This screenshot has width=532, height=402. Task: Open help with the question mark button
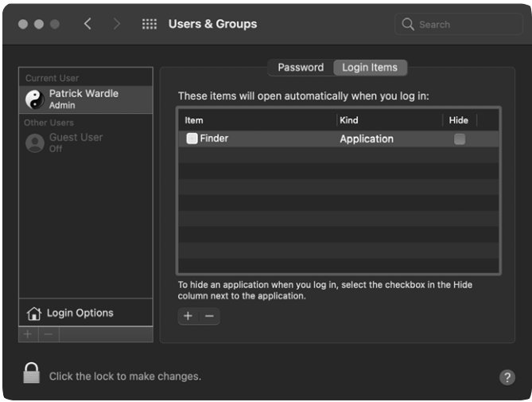[x=507, y=377]
